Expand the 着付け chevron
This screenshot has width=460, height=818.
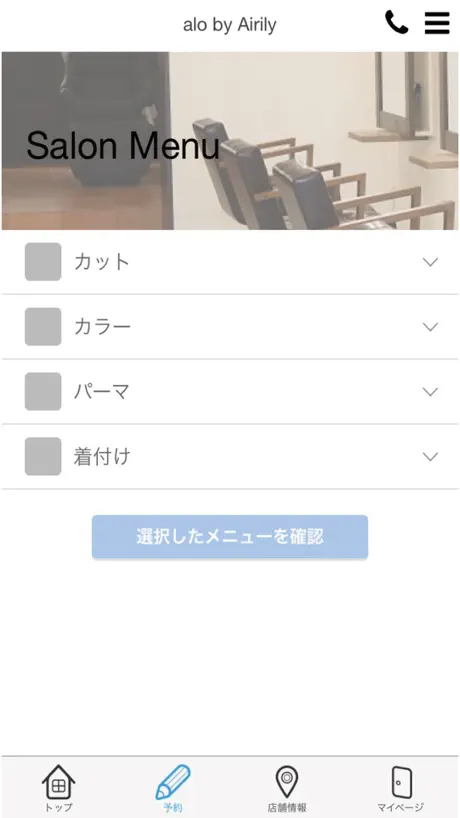(x=430, y=456)
